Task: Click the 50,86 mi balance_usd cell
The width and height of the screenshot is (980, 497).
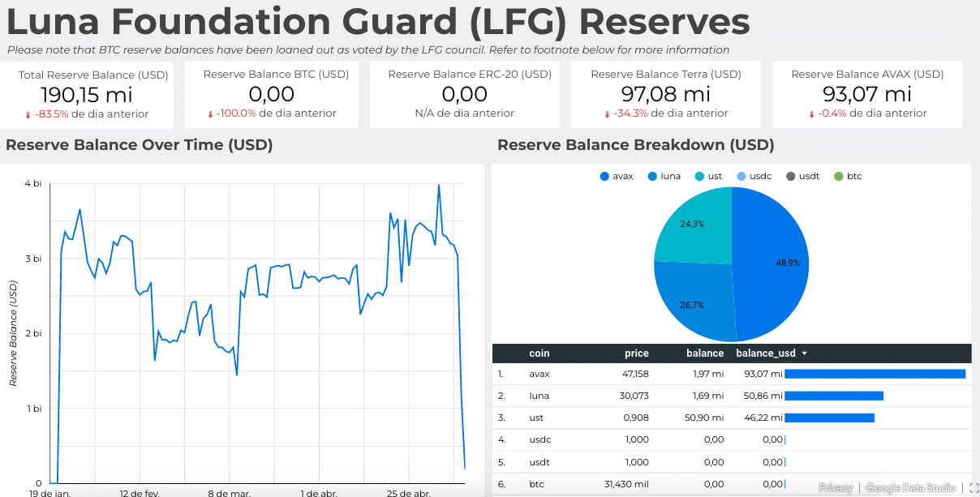Action: click(x=763, y=396)
